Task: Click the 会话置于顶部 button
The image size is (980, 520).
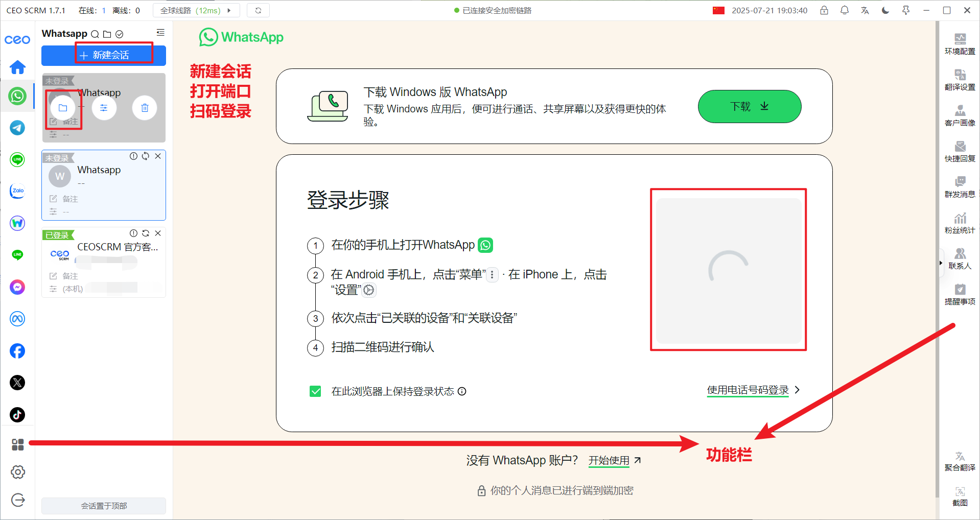Action: pos(104,506)
